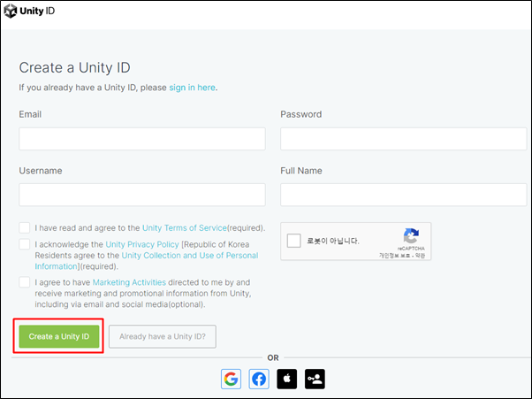The image size is (532, 399).
Task: Sign up with the Google icon
Action: 231,379
